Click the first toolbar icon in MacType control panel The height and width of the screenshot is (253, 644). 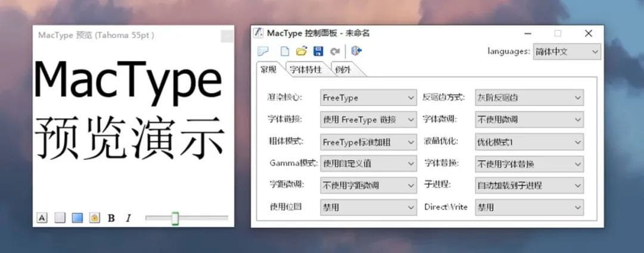[263, 51]
